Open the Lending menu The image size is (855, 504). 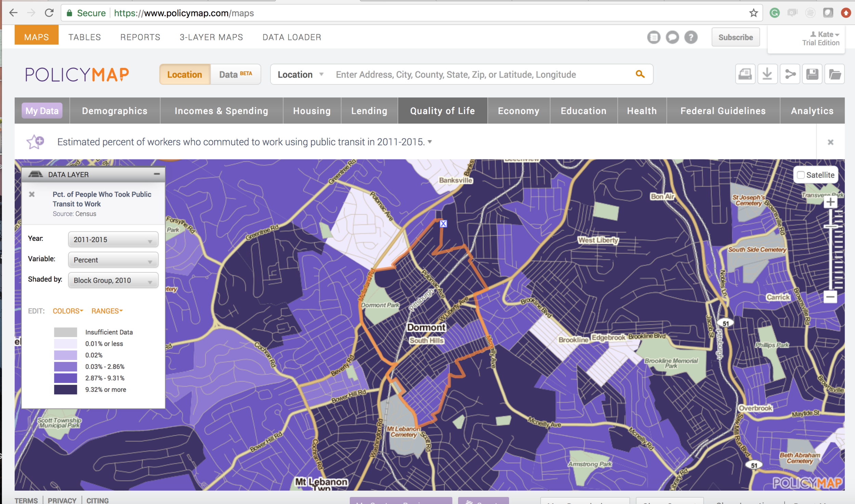point(369,111)
